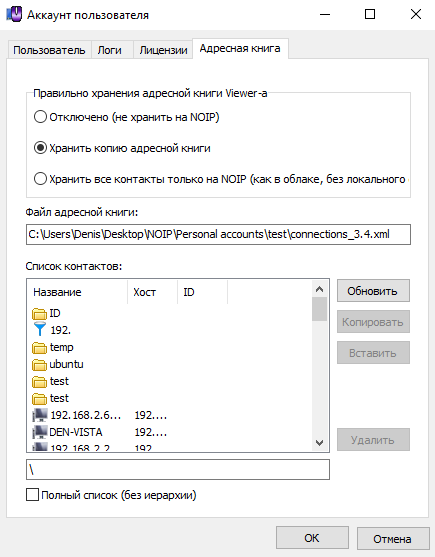Confirm the dialog with the OK button
This screenshot has height=557, width=435.
point(312,538)
